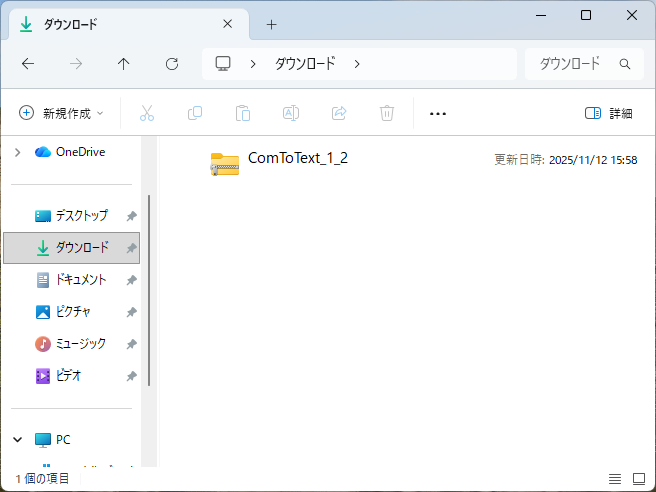656x492 pixels.
Task: Navigate back with the left arrow
Action: 28,64
